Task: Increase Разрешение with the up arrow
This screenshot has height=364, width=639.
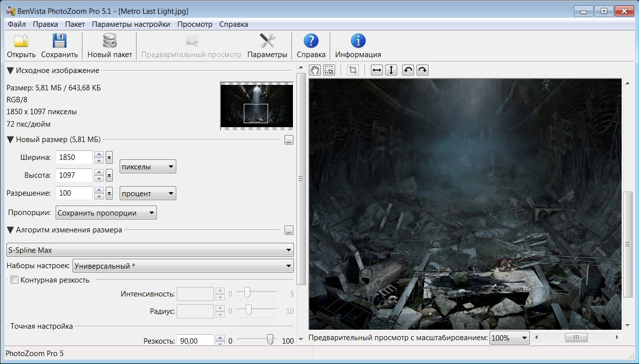Action: click(x=99, y=190)
